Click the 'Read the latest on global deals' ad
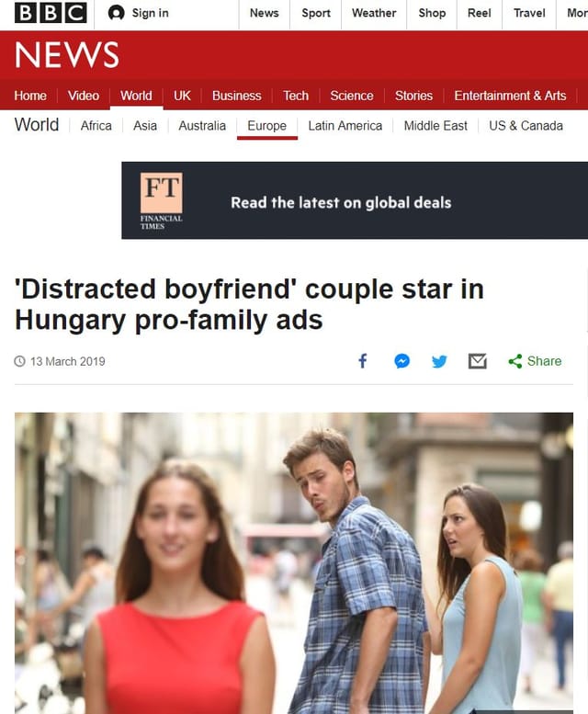The height and width of the screenshot is (714, 588). (x=355, y=200)
